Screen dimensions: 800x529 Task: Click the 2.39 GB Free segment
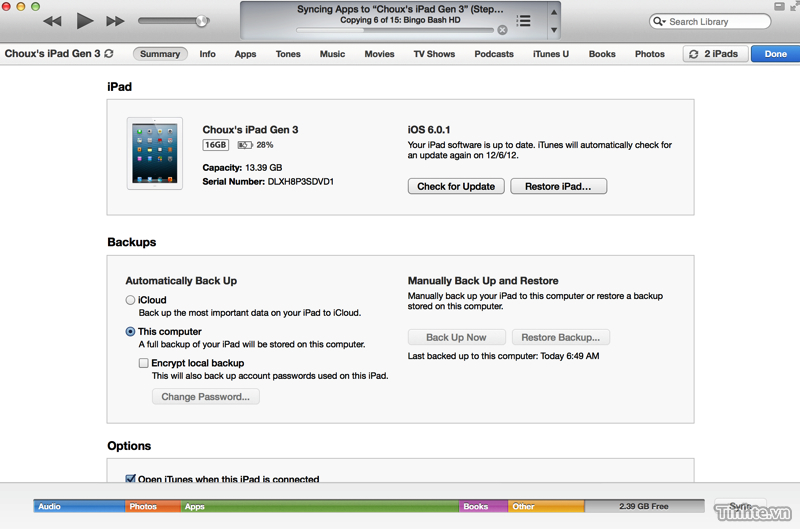pos(644,506)
